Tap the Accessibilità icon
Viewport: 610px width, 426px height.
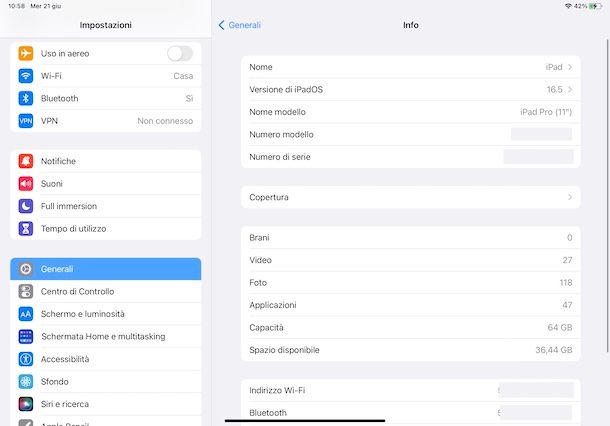26,359
